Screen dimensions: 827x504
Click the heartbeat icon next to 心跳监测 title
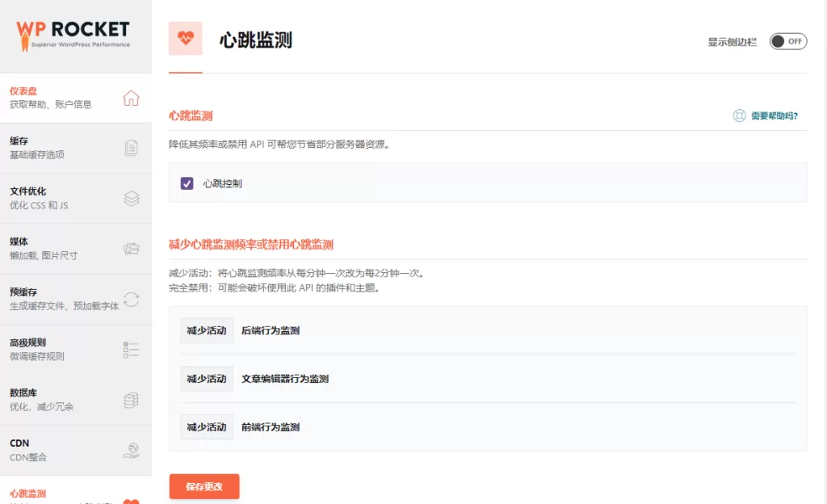[187, 36]
